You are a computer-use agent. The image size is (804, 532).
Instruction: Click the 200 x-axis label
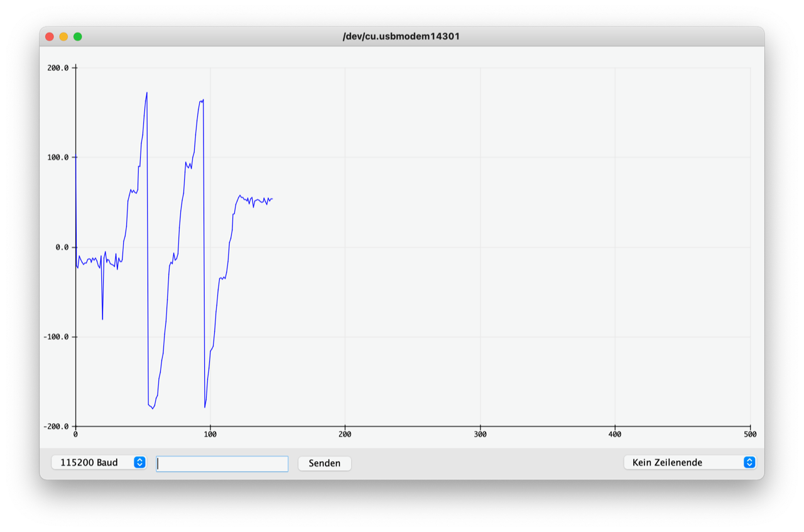tap(345, 434)
